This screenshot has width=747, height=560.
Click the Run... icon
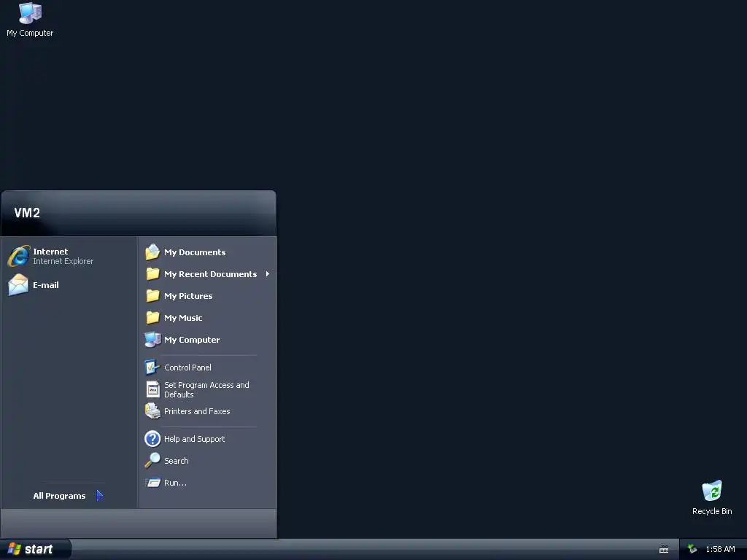point(152,483)
